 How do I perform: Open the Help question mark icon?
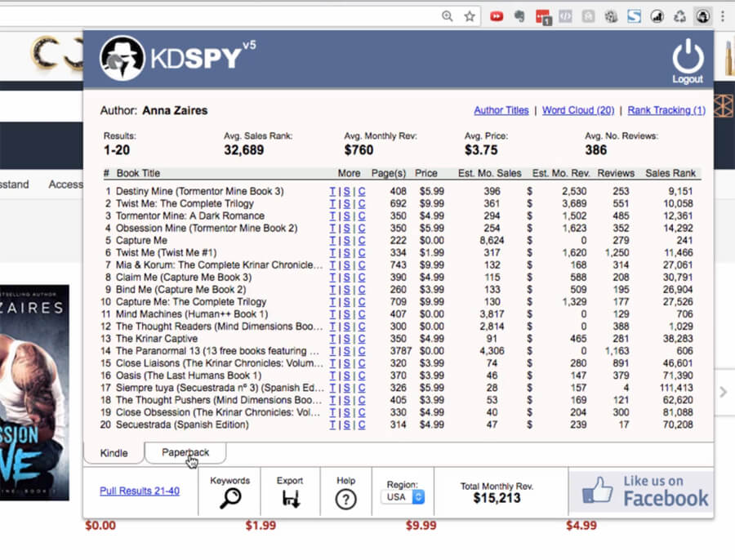click(x=345, y=499)
